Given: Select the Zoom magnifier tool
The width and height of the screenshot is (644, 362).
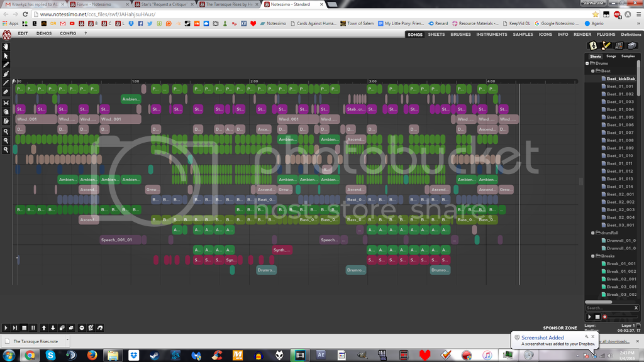Looking at the screenshot, I should 5,131.
